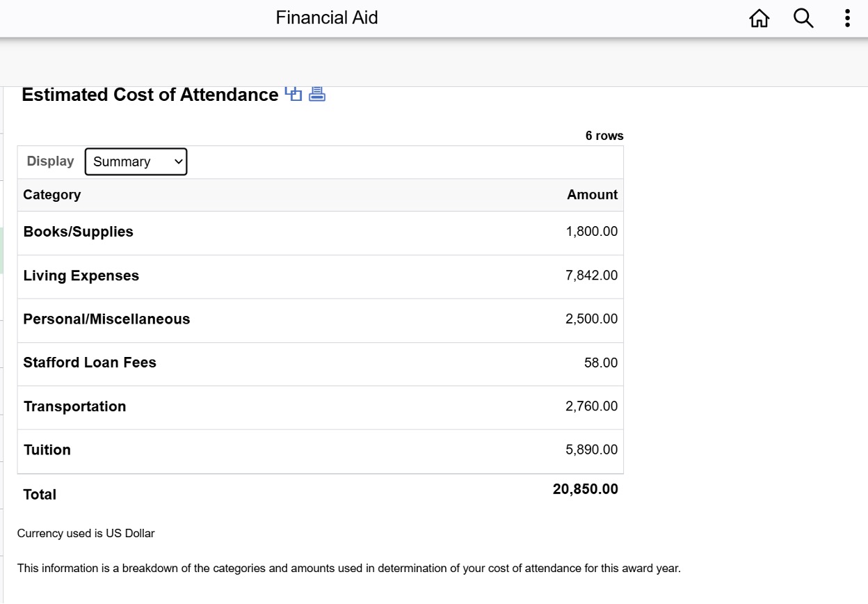Click the 20,850.00 total amount

[585, 489]
